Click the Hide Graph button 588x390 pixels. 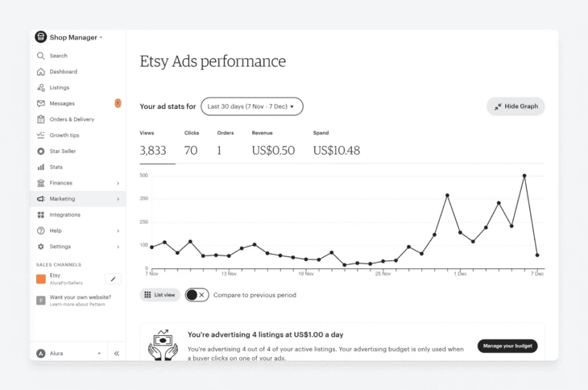point(516,106)
